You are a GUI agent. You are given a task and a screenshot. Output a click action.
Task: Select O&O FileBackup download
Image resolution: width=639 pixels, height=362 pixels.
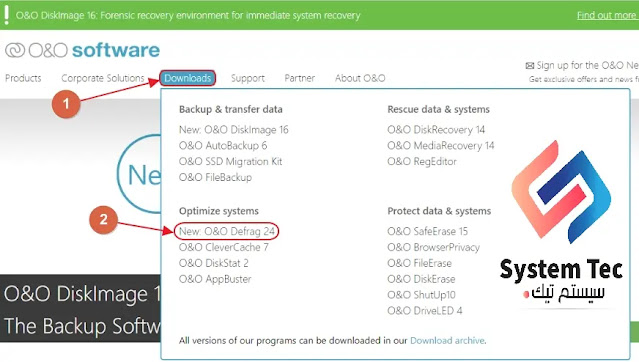pyautogui.click(x=215, y=177)
